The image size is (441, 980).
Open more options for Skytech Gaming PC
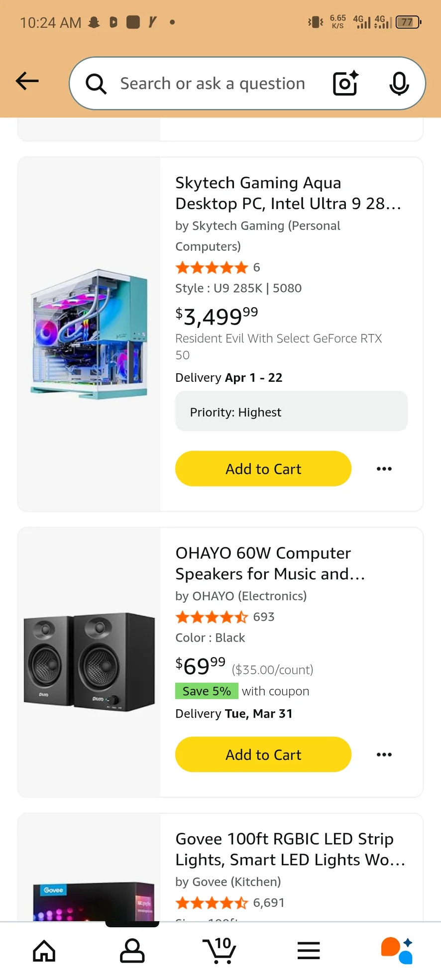pos(384,469)
